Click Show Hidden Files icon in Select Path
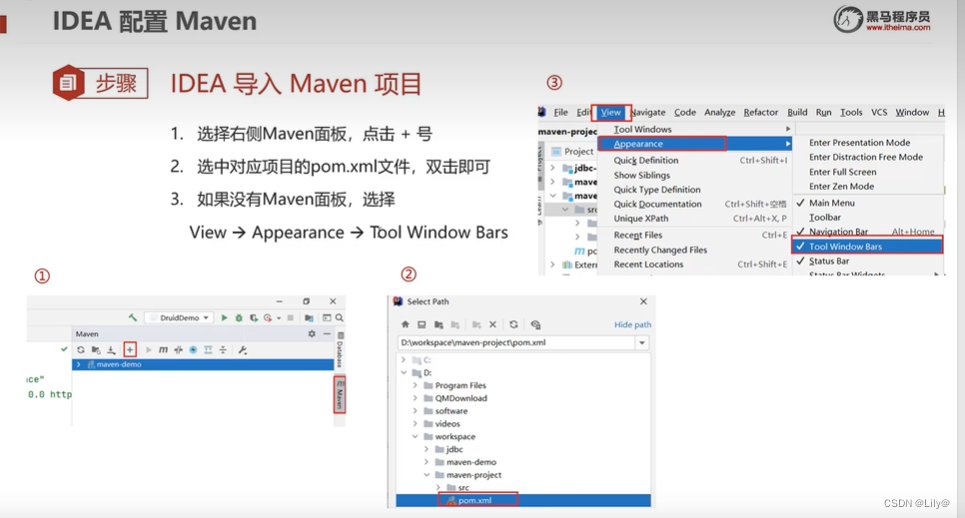This screenshot has width=965, height=518. click(535, 324)
